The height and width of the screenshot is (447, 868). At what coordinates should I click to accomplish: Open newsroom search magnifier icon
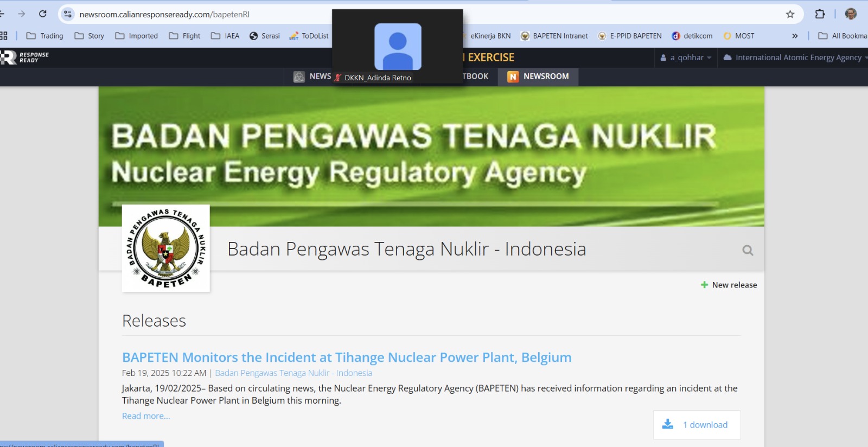tap(748, 250)
